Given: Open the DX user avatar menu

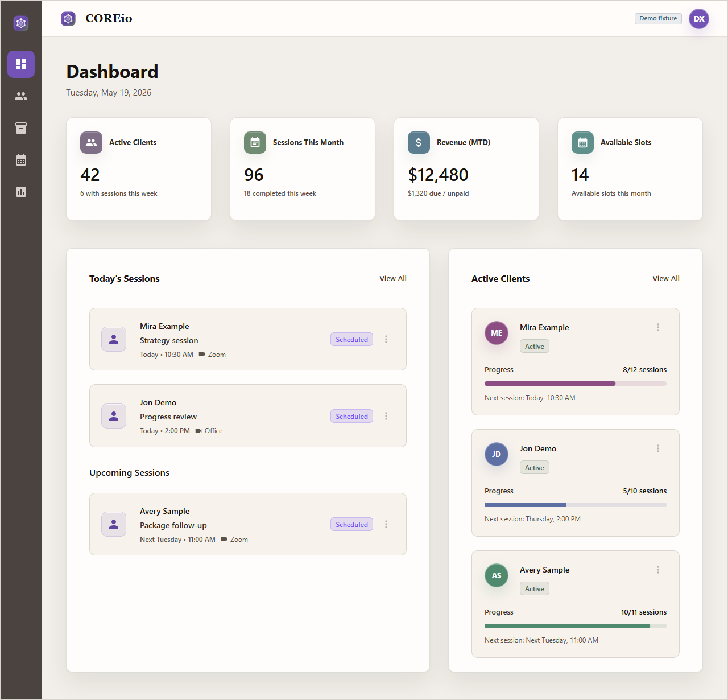Looking at the screenshot, I should (699, 19).
